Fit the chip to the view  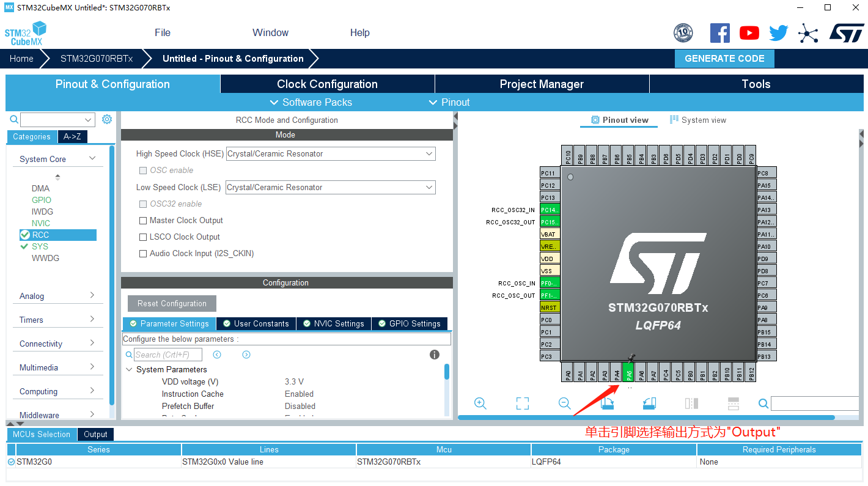tap(523, 403)
